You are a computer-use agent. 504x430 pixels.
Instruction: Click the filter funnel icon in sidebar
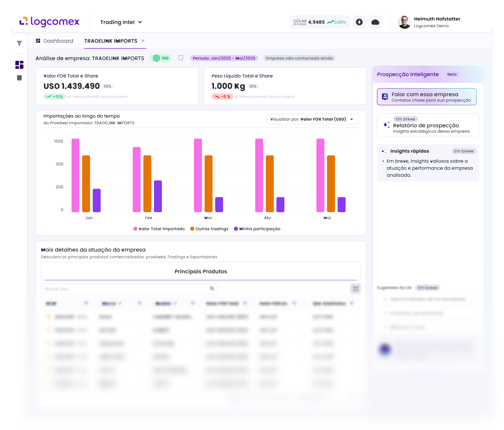(19, 44)
